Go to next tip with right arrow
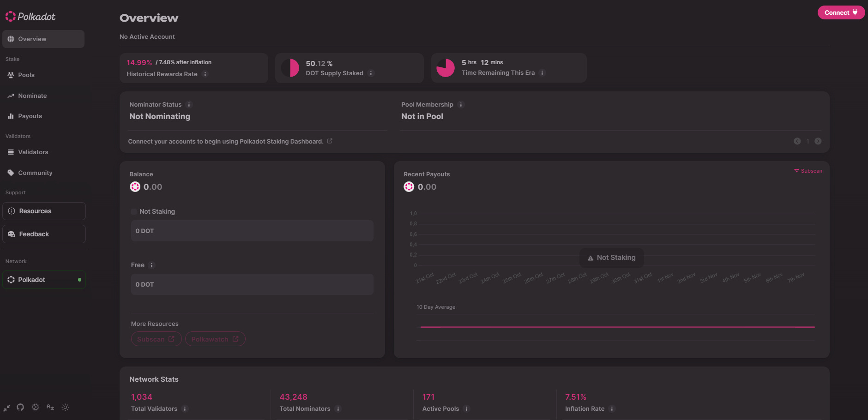Viewport: 868px width, 420px height. (818, 141)
